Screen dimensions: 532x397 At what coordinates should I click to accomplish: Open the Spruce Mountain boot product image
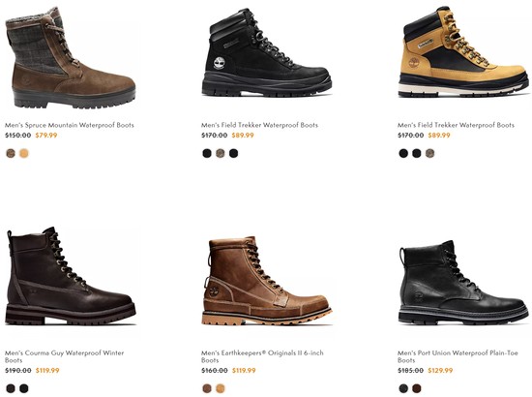tap(71, 58)
